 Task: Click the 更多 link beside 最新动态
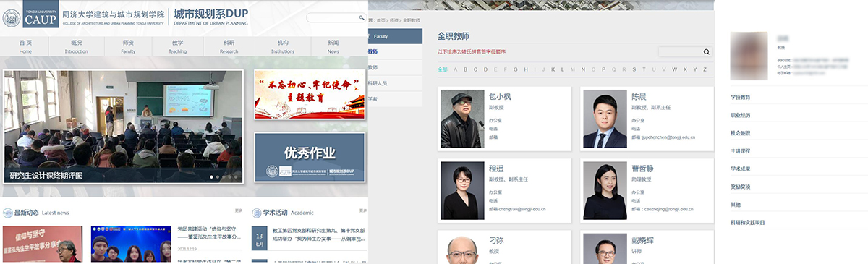(239, 211)
